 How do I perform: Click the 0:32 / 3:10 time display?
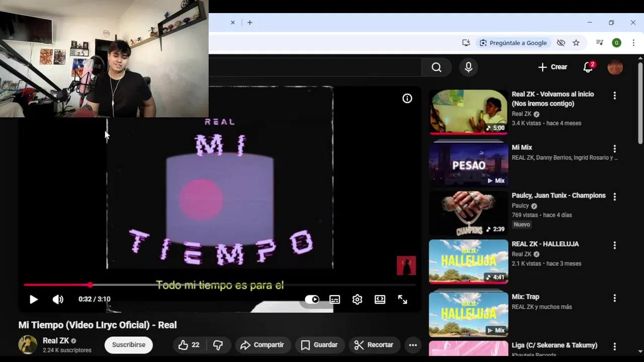click(94, 299)
